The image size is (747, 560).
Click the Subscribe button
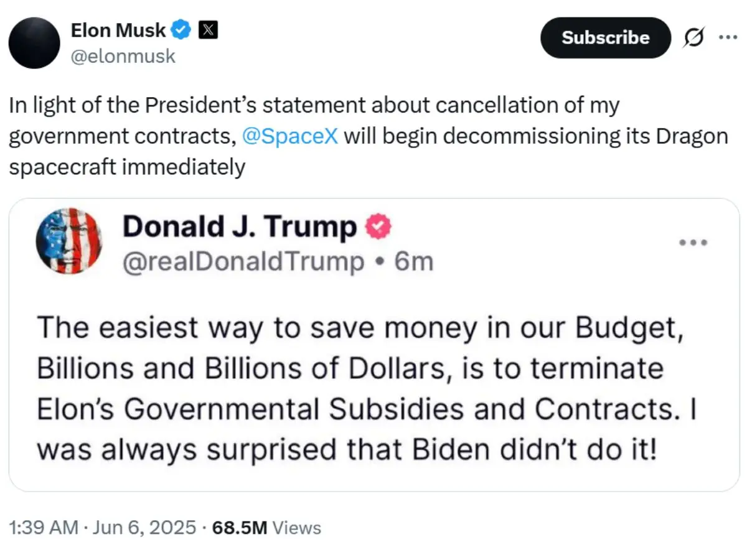[x=605, y=37]
